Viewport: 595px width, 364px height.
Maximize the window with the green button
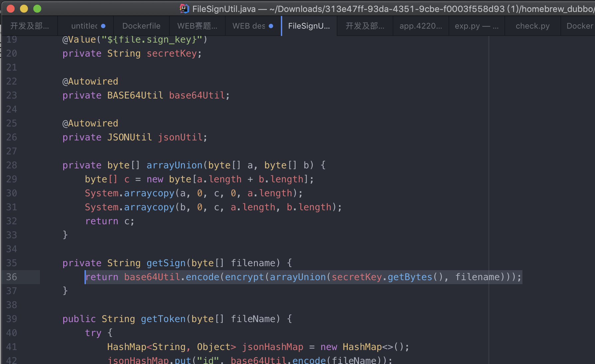click(x=37, y=9)
